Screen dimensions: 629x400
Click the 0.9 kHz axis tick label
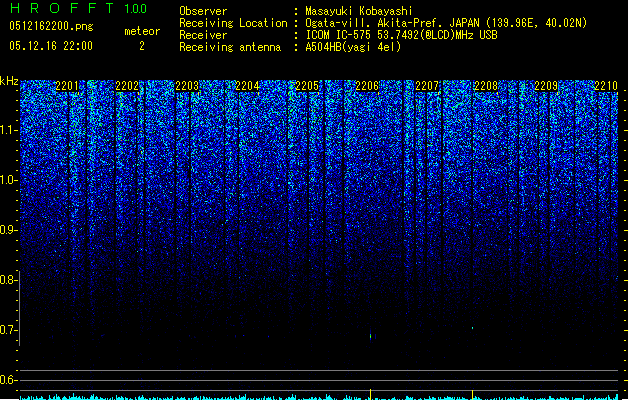coord(8,230)
